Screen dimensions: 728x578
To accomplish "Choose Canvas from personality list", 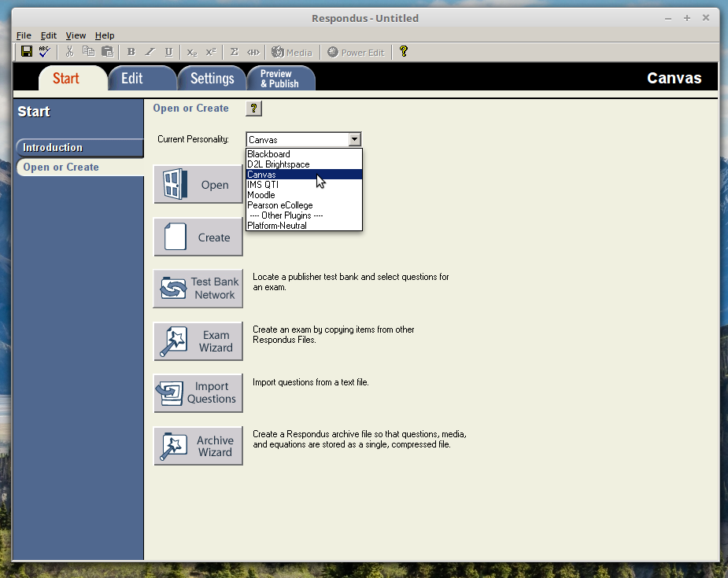I will pos(304,175).
